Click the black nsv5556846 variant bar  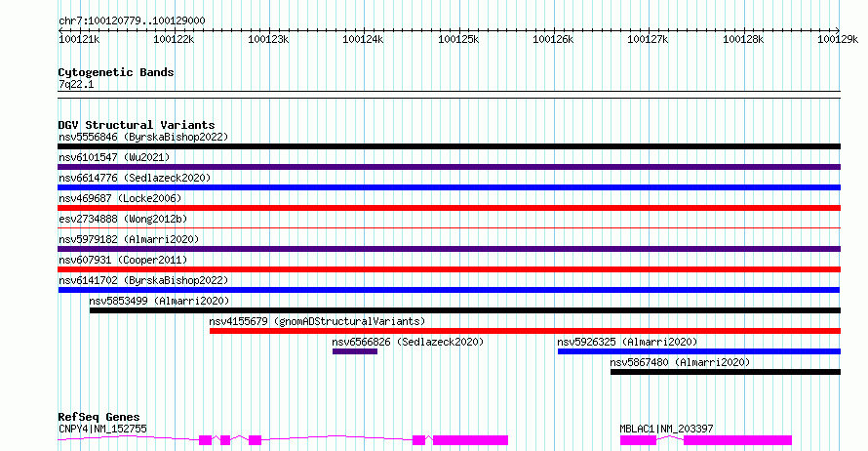coord(449,146)
